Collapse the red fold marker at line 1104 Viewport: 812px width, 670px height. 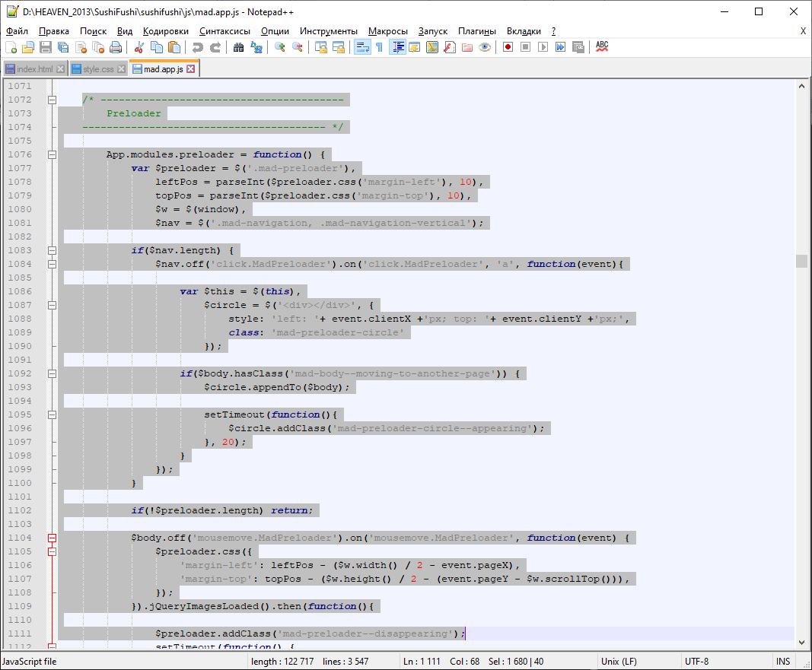(53, 538)
